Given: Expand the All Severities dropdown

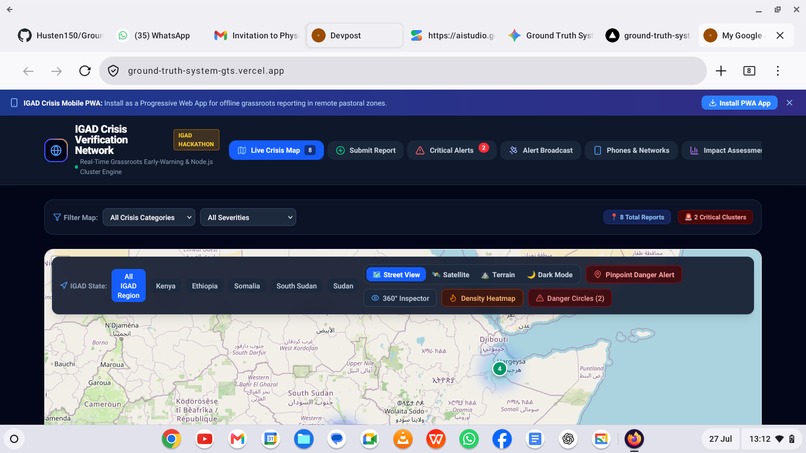Looking at the screenshot, I should pos(248,218).
